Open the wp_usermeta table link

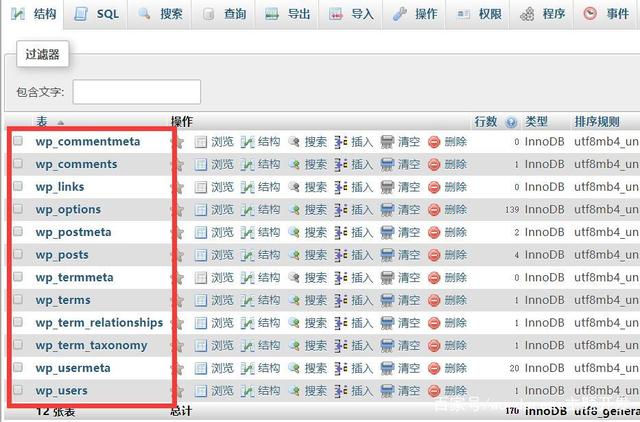(73, 368)
